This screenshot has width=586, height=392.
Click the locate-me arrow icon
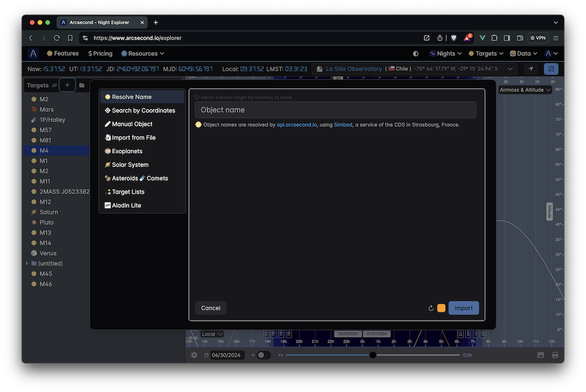[x=531, y=69]
